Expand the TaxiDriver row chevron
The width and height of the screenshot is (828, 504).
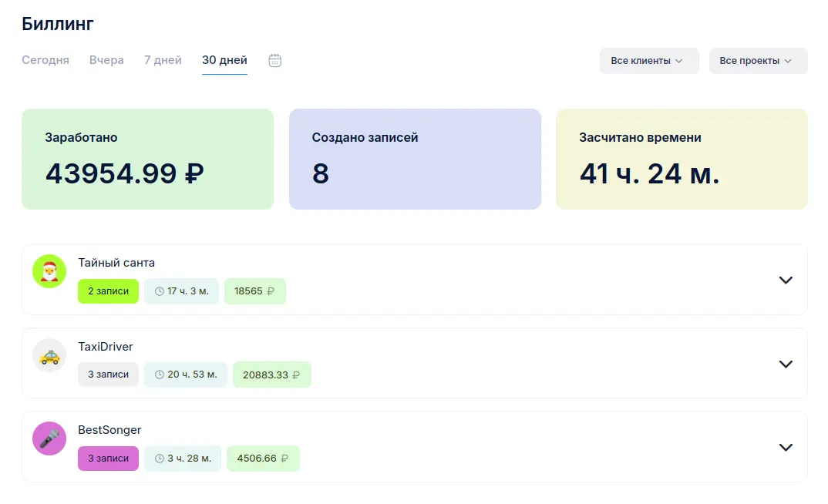[x=786, y=364]
